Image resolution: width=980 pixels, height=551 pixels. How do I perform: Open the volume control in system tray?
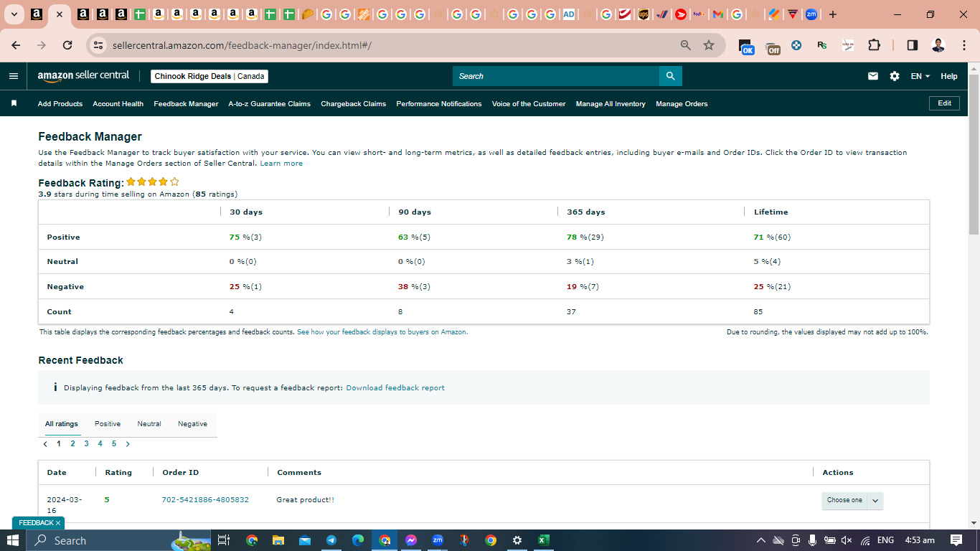(847, 540)
